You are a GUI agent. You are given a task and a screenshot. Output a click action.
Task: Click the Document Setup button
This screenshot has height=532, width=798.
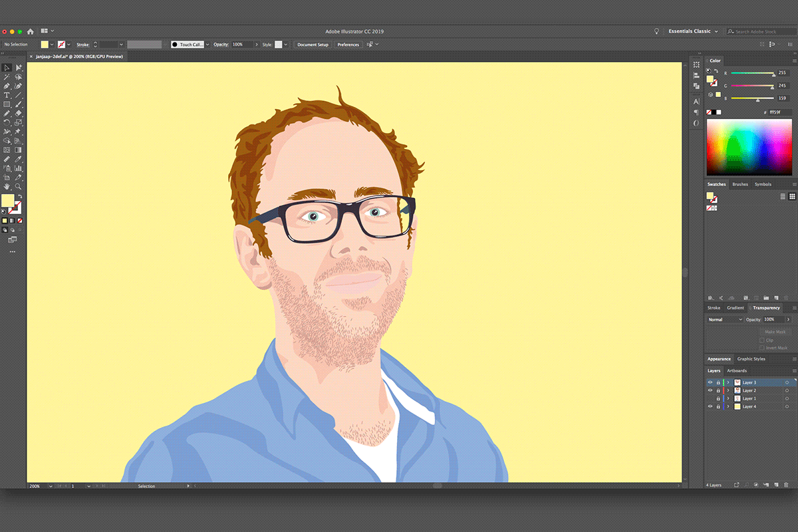[313, 45]
